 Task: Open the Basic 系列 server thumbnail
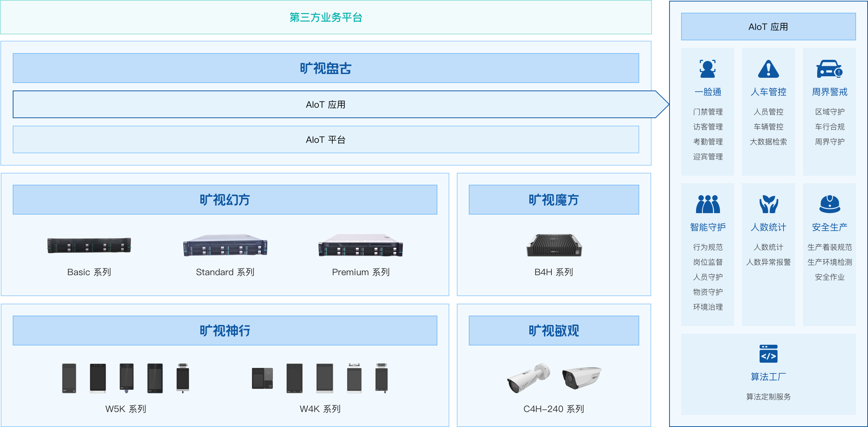coord(89,246)
